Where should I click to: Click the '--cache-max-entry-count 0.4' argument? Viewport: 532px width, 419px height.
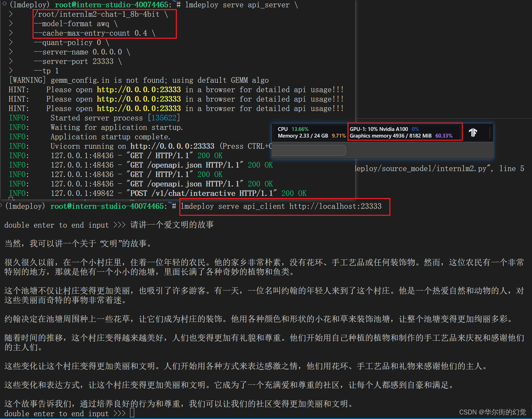(x=91, y=33)
